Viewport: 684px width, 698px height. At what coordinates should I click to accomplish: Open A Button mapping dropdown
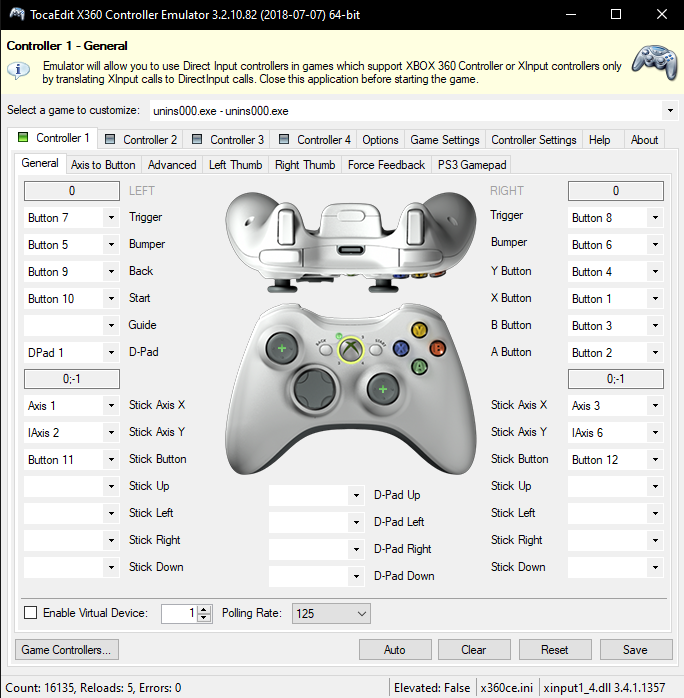[x=655, y=353]
